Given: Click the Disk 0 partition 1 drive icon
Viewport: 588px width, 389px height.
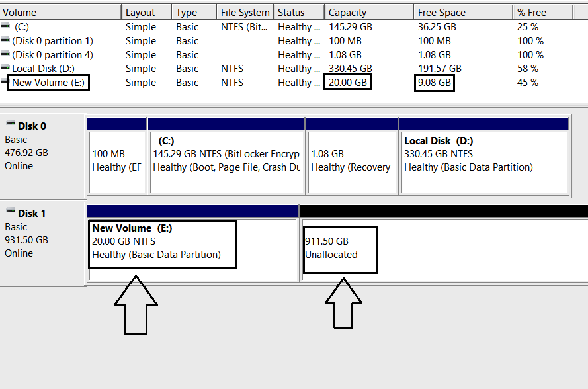Looking at the screenshot, I should [x=5, y=40].
